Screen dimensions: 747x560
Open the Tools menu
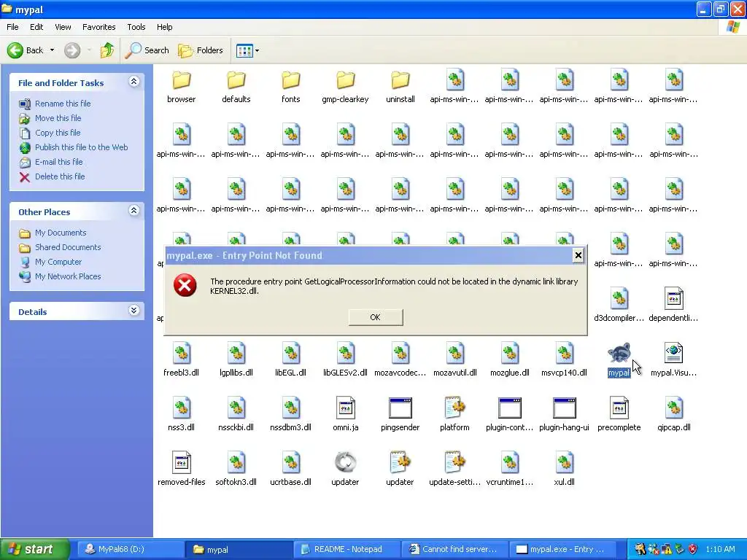point(136,27)
